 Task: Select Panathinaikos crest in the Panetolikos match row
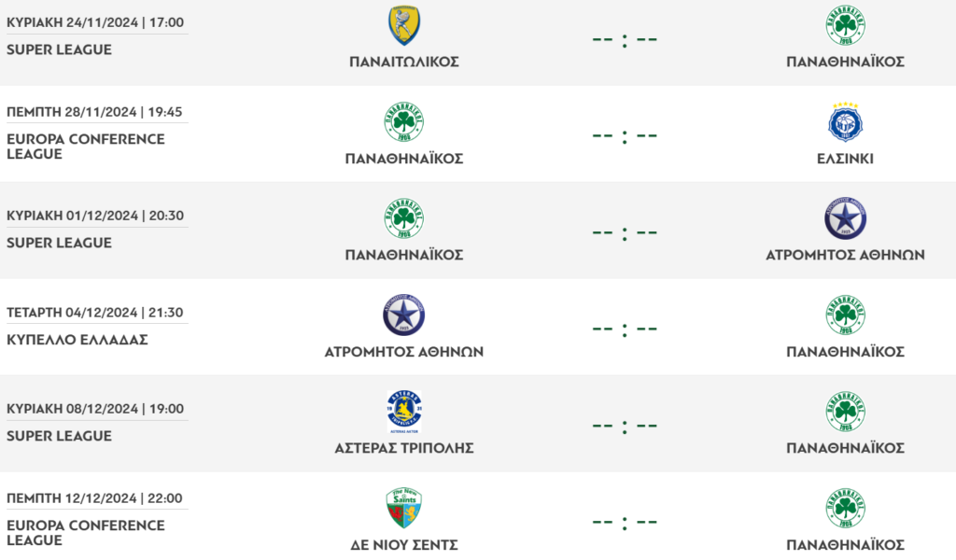point(845,26)
